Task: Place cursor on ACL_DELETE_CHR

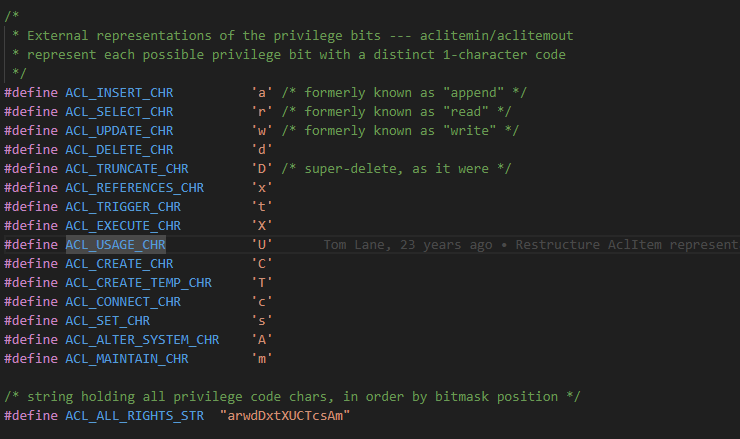Action: click(119, 150)
